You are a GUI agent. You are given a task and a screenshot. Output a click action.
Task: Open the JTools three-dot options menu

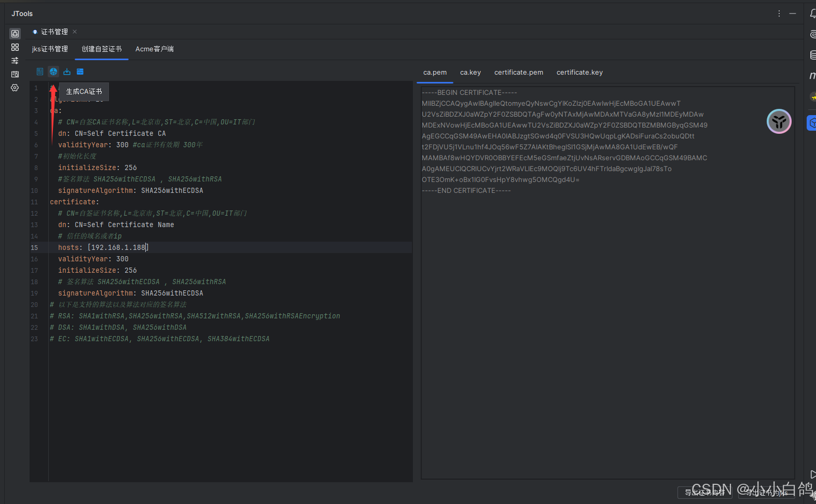779,13
